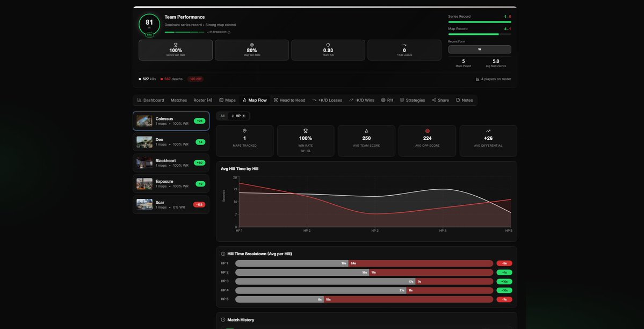Click the '0.93' Team K/D value
Image resolution: width=644 pixels, height=329 pixels.
[x=328, y=51]
